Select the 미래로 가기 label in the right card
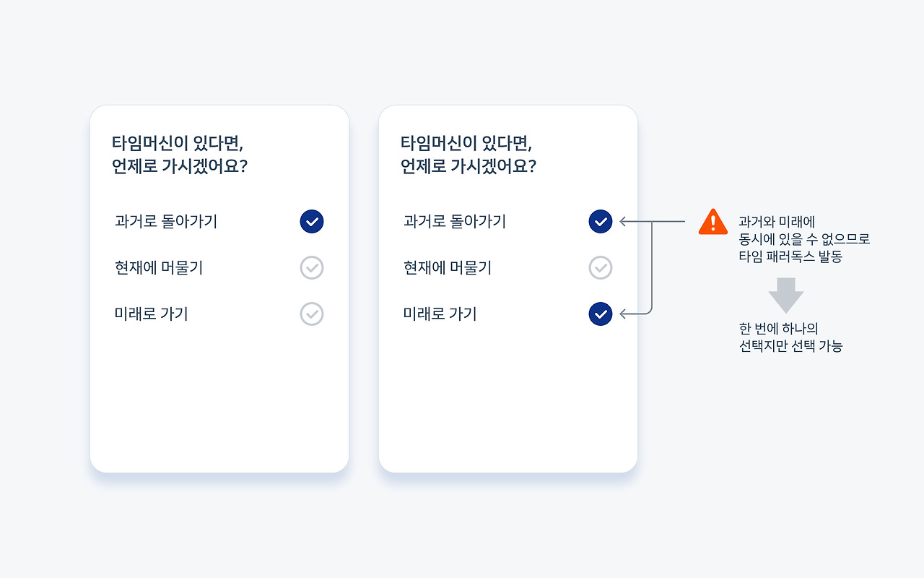This screenshot has width=924, height=578. pos(440,314)
